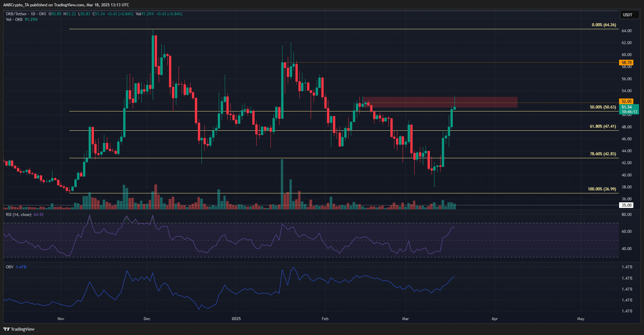Click the 2025 label on time axis
This screenshot has width=644, height=335.
point(236,319)
